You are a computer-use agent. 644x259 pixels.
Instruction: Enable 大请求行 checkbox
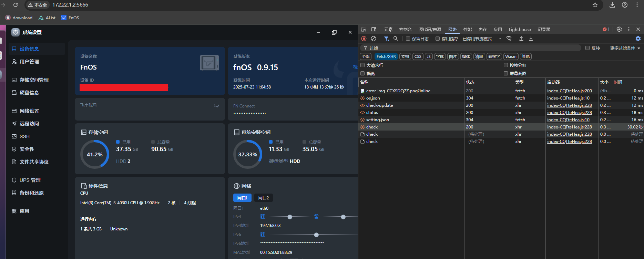coord(362,65)
